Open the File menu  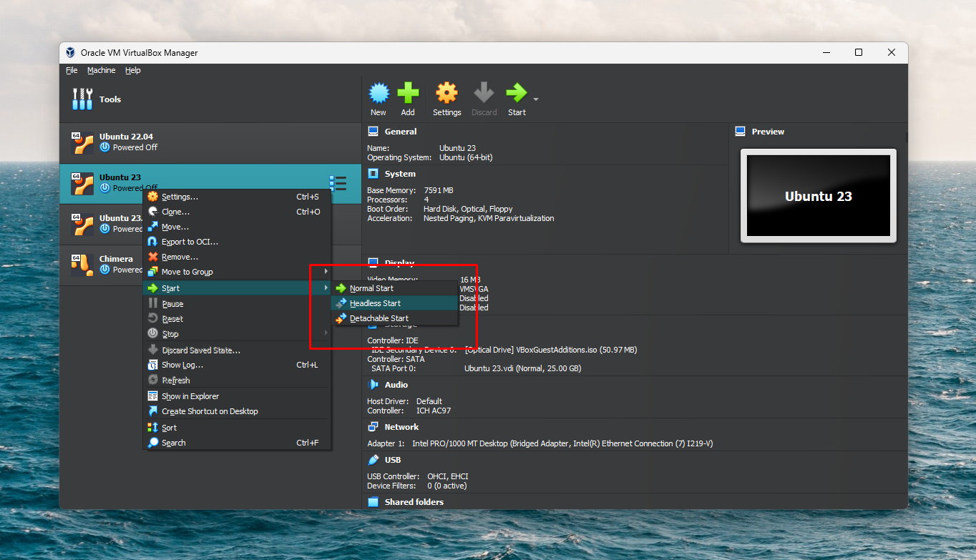point(72,70)
